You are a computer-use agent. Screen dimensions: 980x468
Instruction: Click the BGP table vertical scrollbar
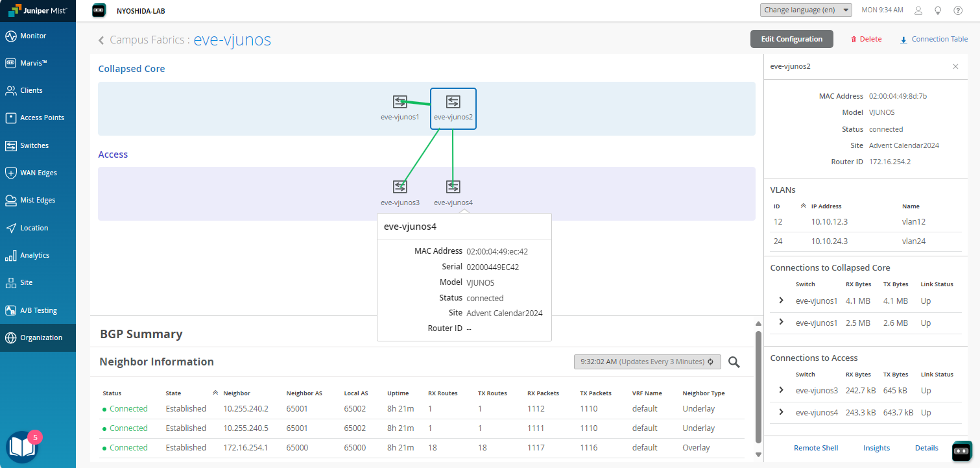(x=758, y=389)
